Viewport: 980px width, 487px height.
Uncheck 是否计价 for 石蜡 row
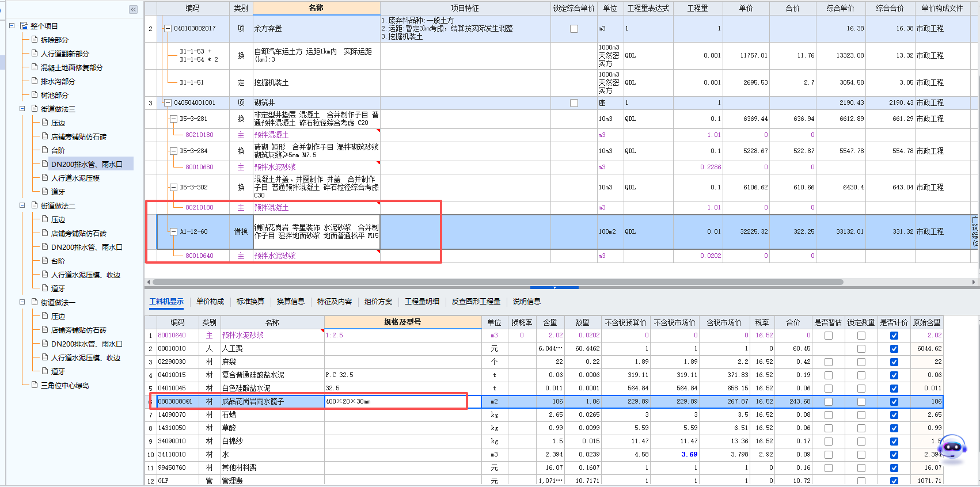pos(894,414)
